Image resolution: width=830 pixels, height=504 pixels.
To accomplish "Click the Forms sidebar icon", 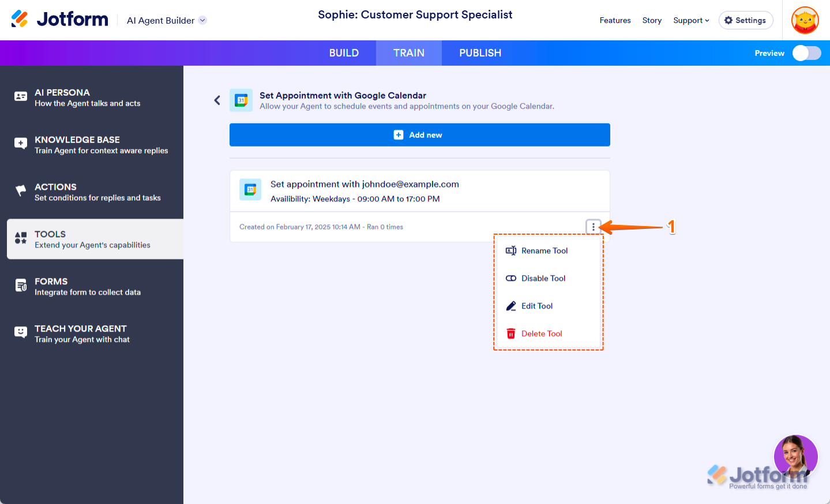I will (x=21, y=285).
